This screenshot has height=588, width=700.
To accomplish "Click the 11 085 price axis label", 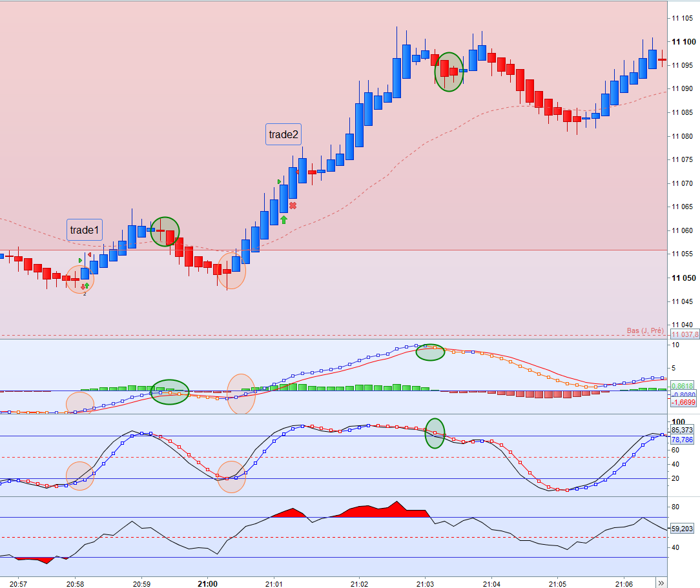I will point(683,112).
